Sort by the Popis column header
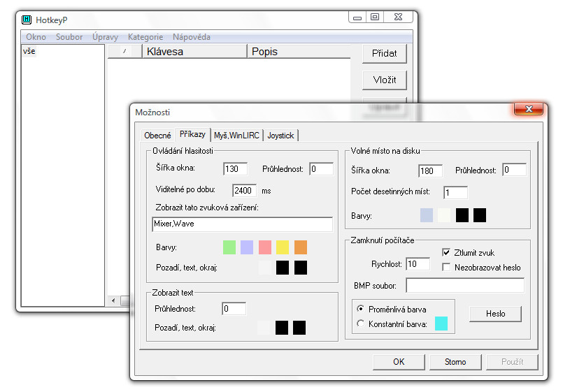The image size is (563, 392). (x=299, y=51)
